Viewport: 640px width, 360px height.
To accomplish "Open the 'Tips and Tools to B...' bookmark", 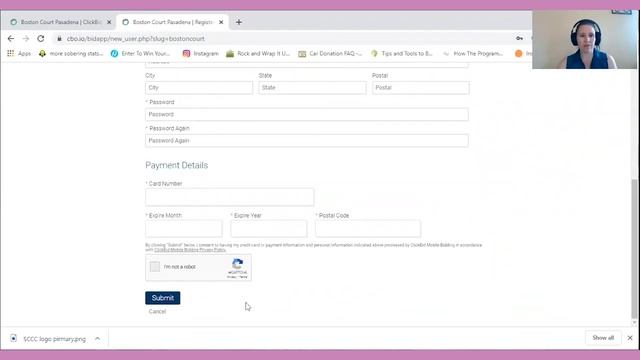I will tap(402, 53).
